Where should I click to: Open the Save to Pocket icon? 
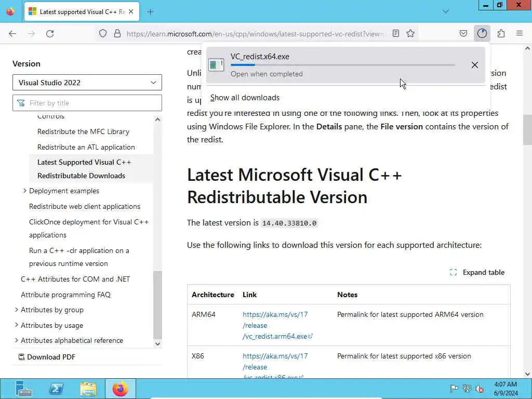463,33
